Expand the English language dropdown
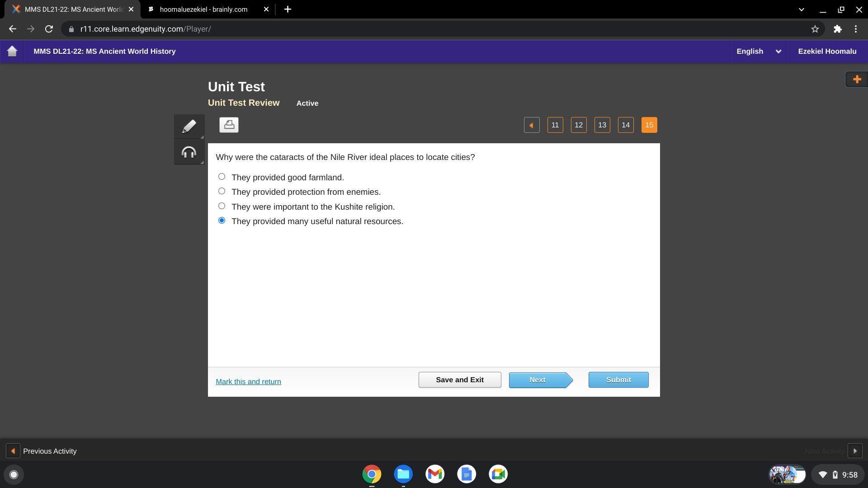868x488 pixels. (x=759, y=51)
